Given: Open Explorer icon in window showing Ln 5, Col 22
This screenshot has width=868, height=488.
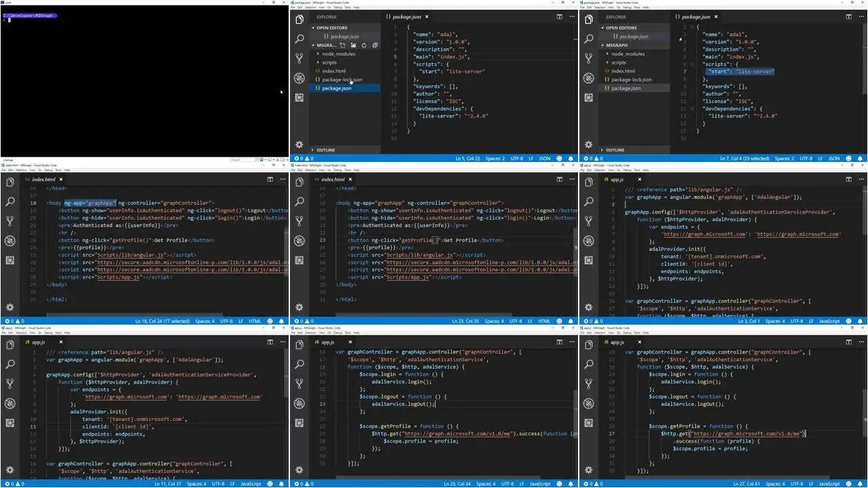Looking at the screenshot, I should [299, 20].
